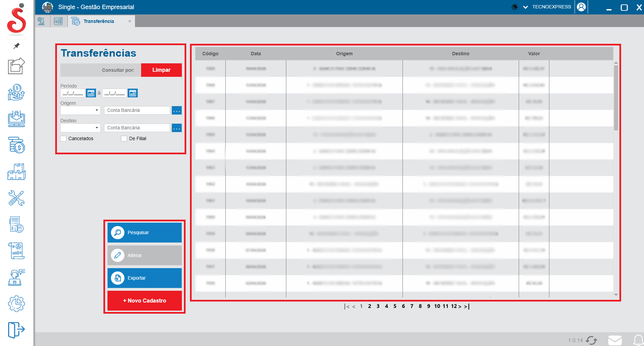The width and height of the screenshot is (644, 346).
Task: Go to page 5 of results
Action: click(395, 306)
